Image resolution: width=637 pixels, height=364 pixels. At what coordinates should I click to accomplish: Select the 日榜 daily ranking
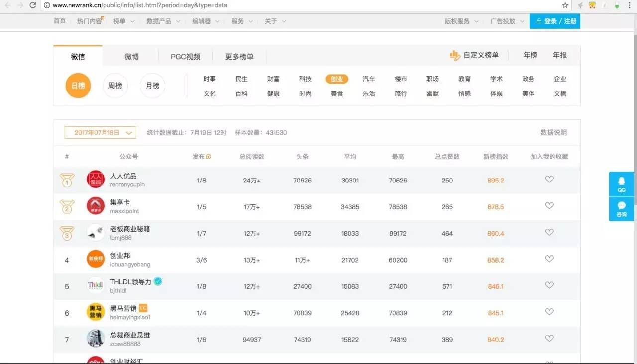click(78, 86)
